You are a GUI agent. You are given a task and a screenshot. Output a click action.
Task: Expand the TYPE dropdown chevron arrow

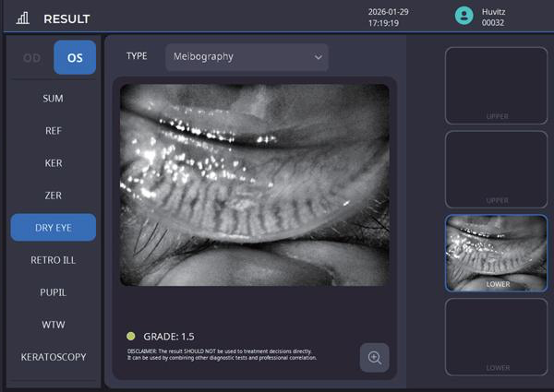tap(318, 57)
